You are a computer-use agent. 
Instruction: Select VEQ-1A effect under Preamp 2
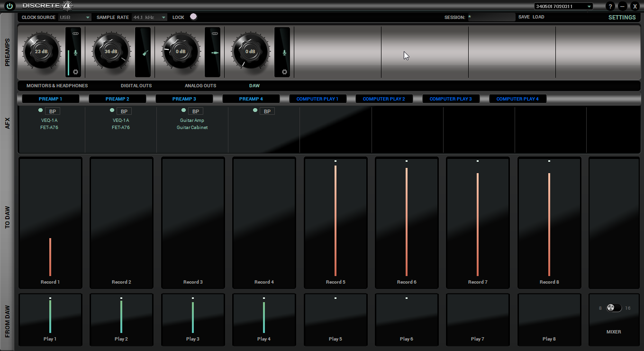(121, 120)
